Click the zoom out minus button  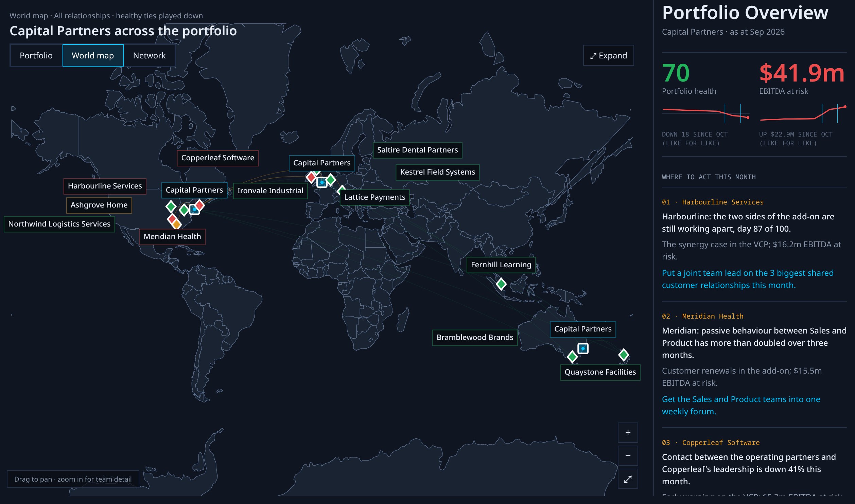click(x=628, y=455)
